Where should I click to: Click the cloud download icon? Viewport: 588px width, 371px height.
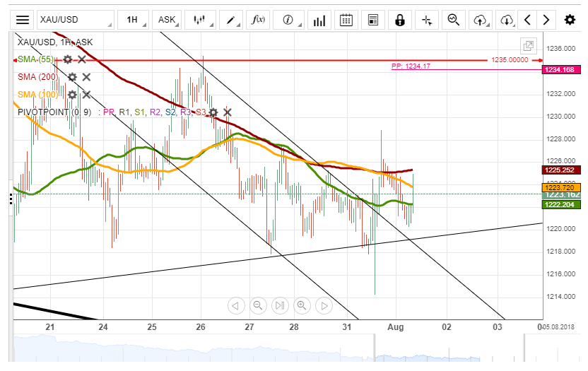[x=506, y=20]
